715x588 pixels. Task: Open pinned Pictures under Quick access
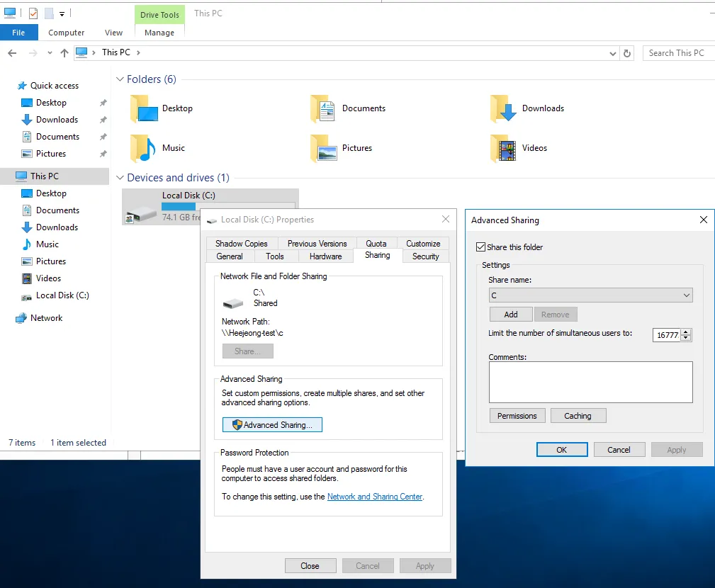pyautogui.click(x=50, y=154)
